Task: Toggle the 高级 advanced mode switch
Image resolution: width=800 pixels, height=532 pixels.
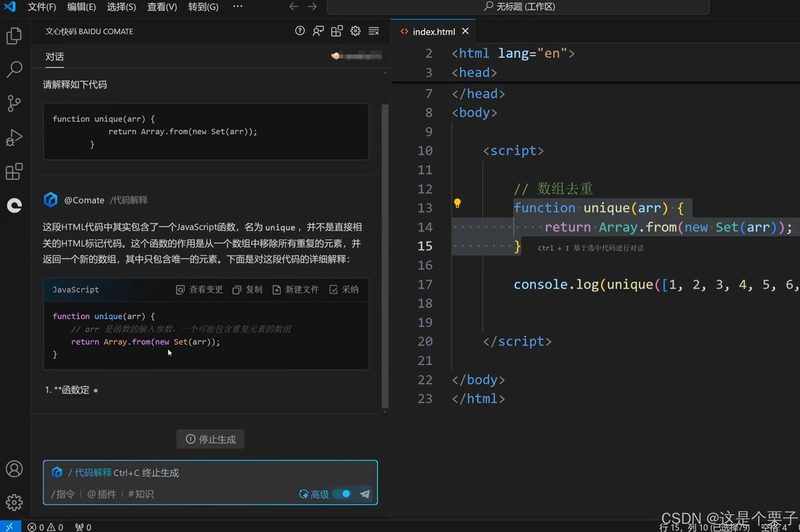Action: pyautogui.click(x=342, y=494)
